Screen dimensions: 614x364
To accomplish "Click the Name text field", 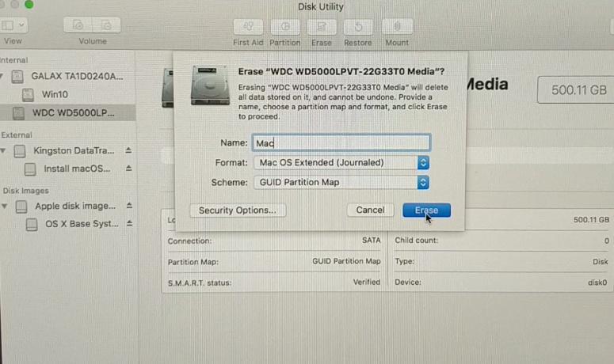I will click(x=341, y=143).
